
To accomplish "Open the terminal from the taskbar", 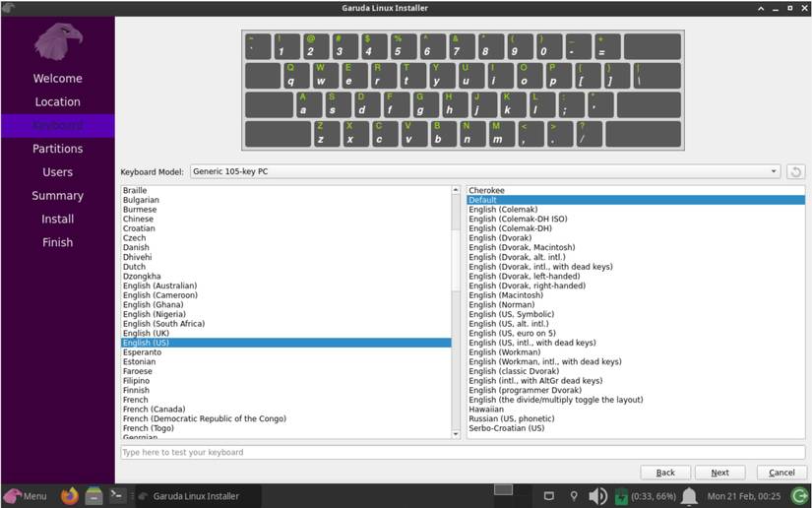I will click(x=117, y=496).
